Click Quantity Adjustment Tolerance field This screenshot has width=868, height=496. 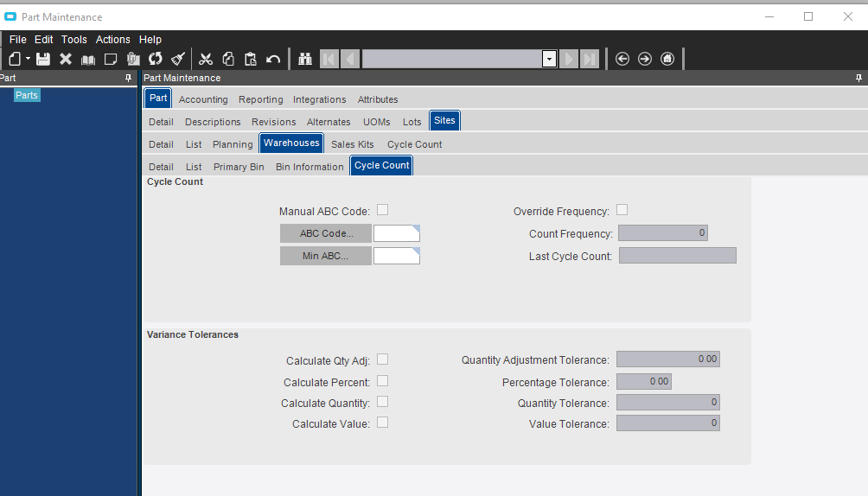click(668, 359)
